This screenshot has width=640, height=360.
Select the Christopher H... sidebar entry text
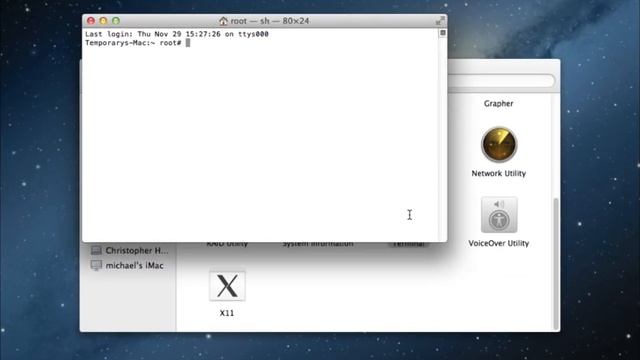(x=137, y=250)
